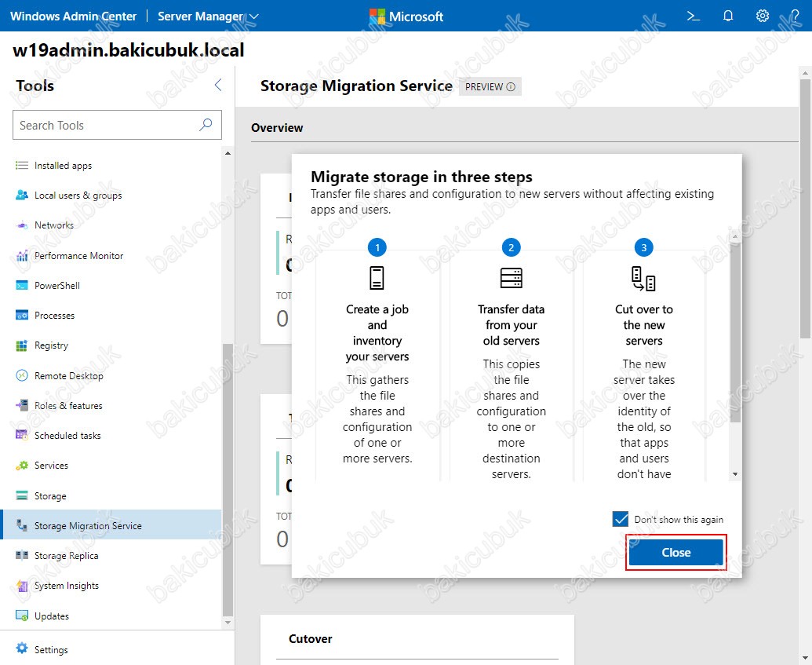Click the dialog scroll down arrow
This screenshot has width=812, height=665.
(x=735, y=474)
